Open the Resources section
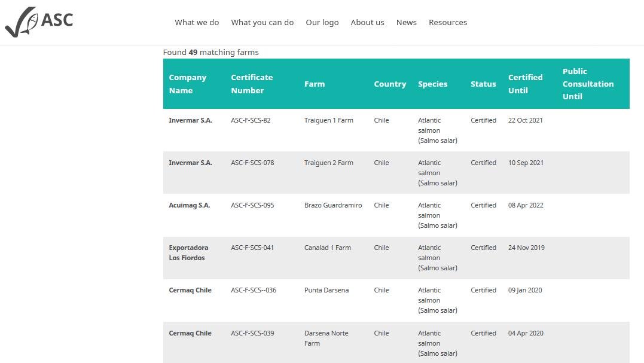The height and width of the screenshot is (363, 644). pyautogui.click(x=448, y=22)
